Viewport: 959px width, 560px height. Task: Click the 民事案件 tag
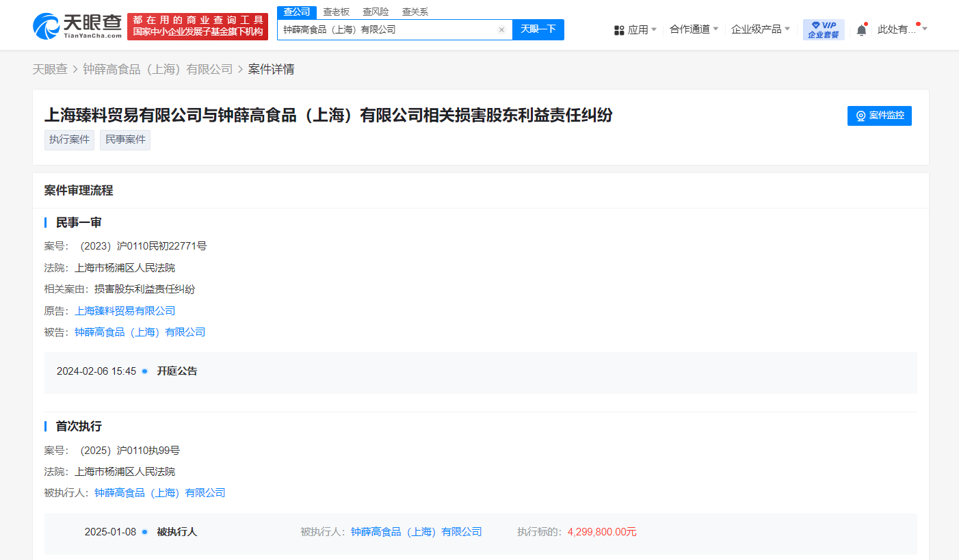point(125,139)
